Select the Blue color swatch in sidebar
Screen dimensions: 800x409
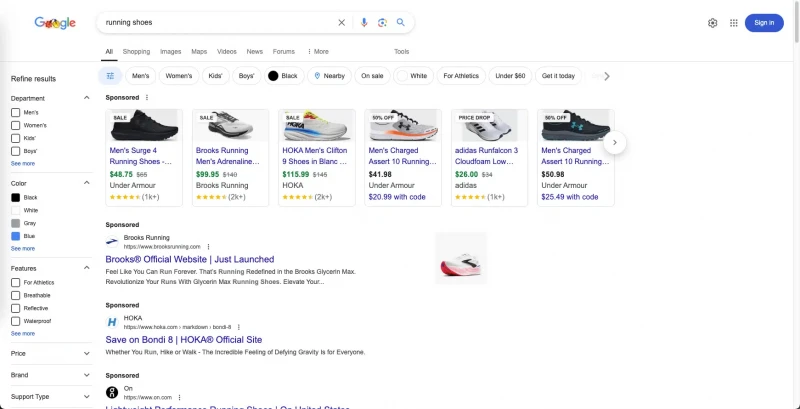point(15,236)
